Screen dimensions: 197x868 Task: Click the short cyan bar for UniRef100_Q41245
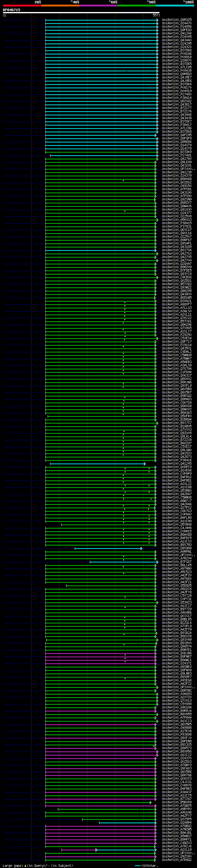tap(98, 464)
